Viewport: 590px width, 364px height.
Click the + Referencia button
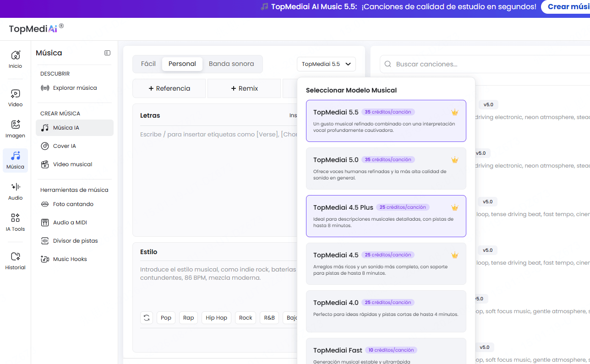169,88
